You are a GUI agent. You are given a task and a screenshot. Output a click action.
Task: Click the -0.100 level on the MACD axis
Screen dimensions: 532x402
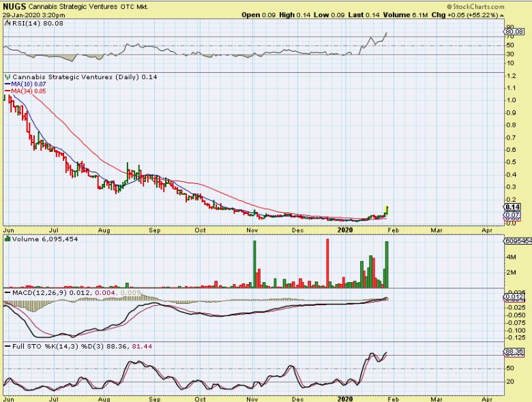[x=516, y=330]
